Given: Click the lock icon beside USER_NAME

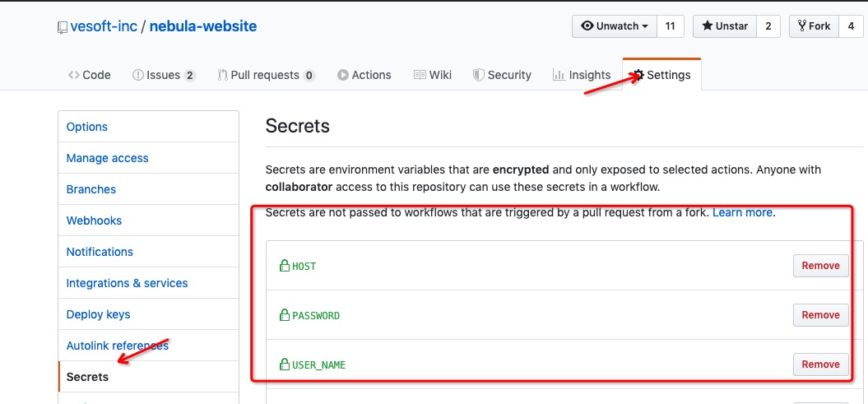Looking at the screenshot, I should pyautogui.click(x=285, y=365).
